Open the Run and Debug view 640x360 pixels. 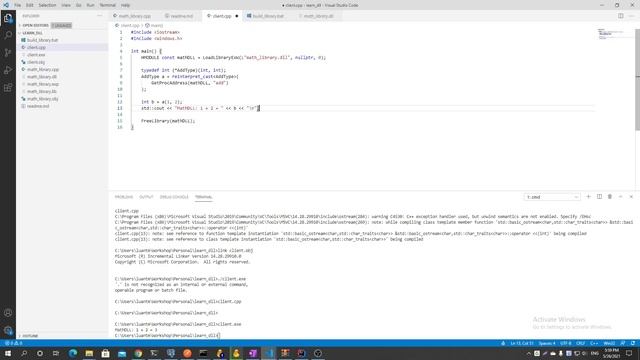pyautogui.click(x=8, y=70)
